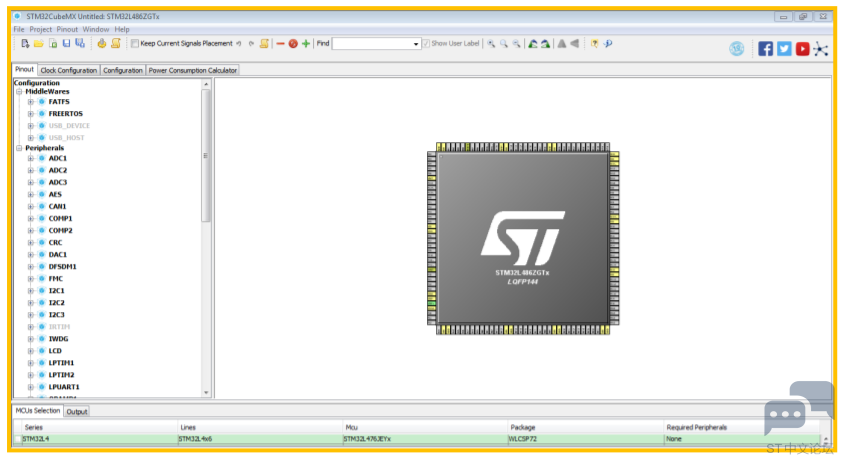The image size is (843, 464).
Task: Click the round ST anniversary badge icon
Action: (x=737, y=49)
